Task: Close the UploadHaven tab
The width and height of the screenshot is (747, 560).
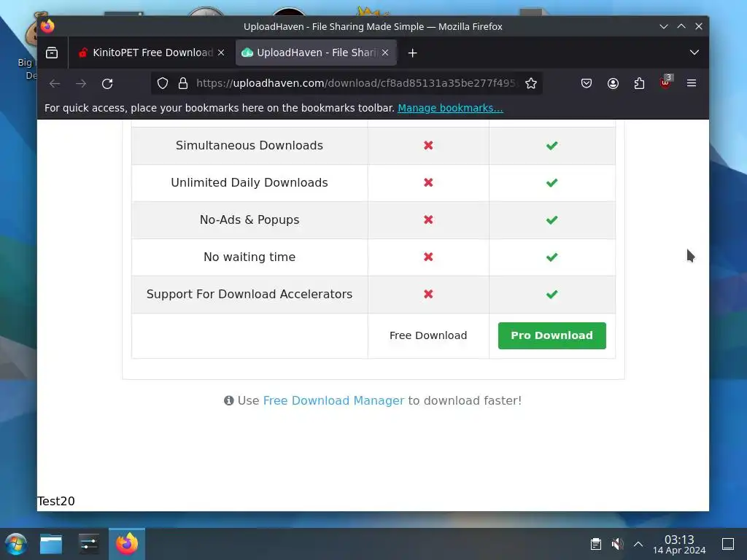Action: tap(385, 52)
